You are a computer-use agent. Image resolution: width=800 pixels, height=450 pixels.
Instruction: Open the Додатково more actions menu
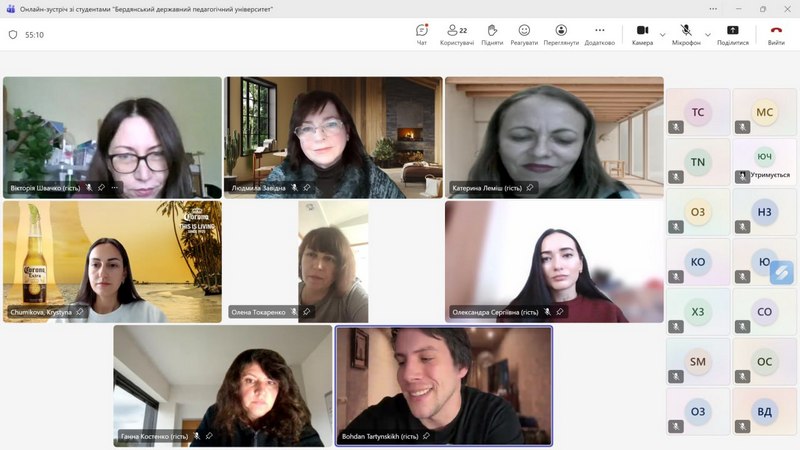click(599, 34)
